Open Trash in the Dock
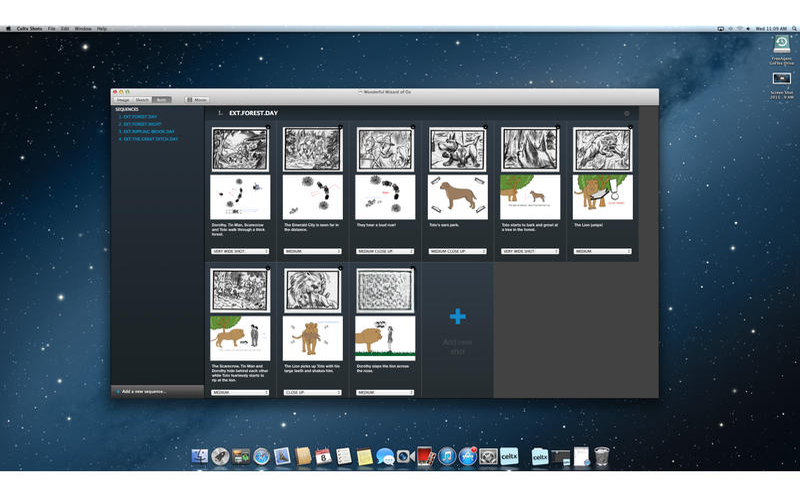 point(602,456)
